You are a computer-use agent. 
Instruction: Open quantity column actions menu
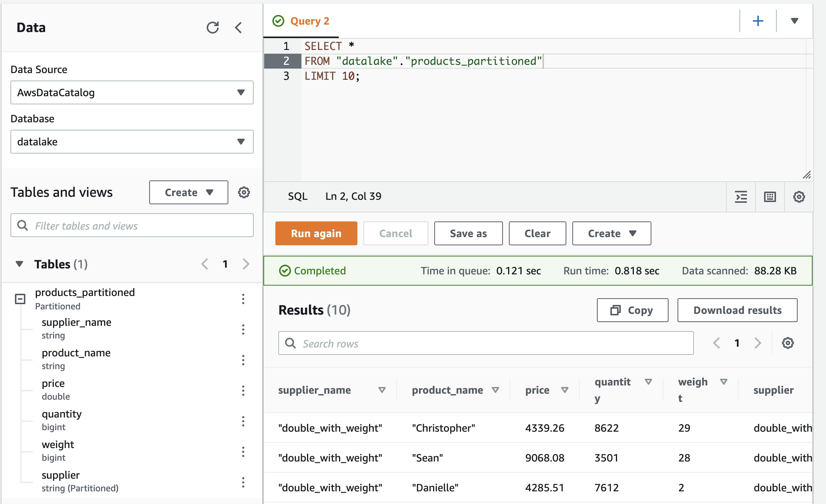pos(243,421)
